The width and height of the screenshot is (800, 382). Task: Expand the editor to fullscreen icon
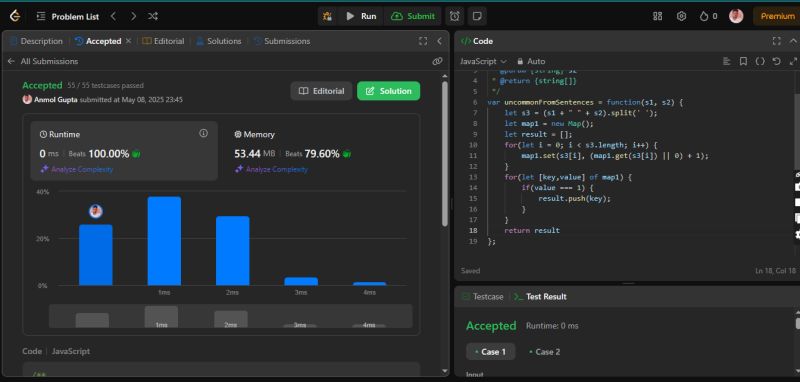coord(793,61)
